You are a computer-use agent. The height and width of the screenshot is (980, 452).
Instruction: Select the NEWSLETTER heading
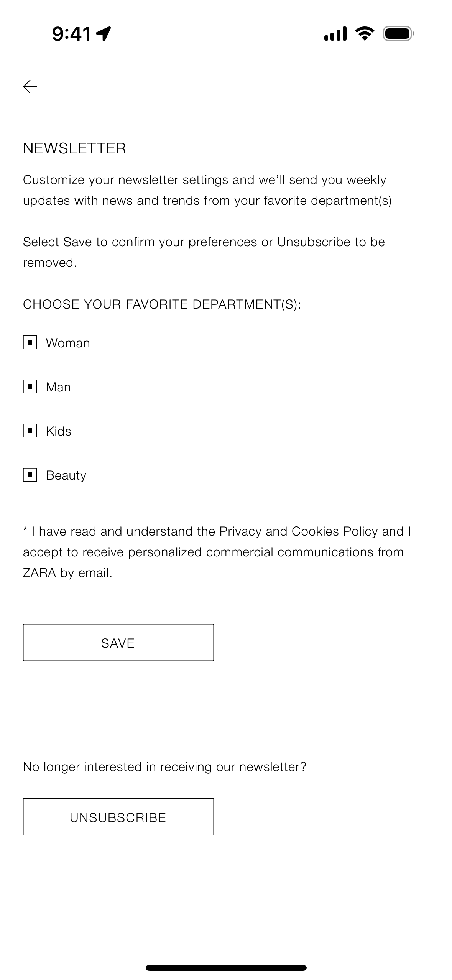(75, 148)
